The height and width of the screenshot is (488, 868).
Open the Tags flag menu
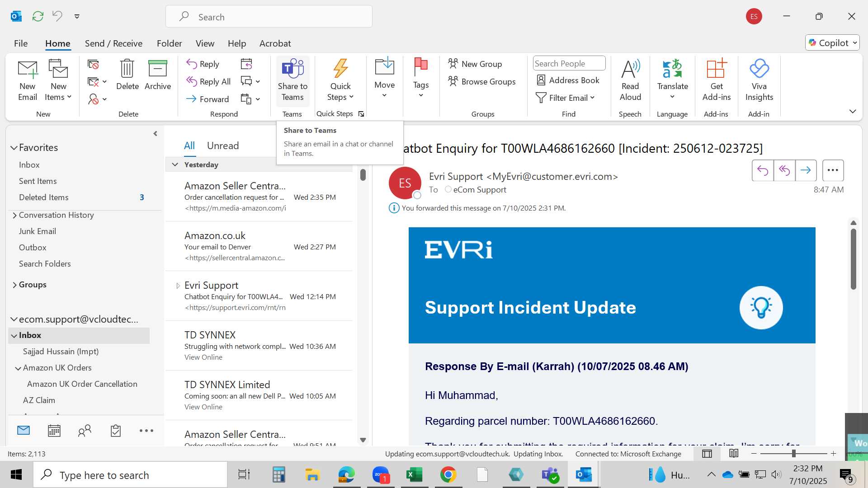[421, 78]
